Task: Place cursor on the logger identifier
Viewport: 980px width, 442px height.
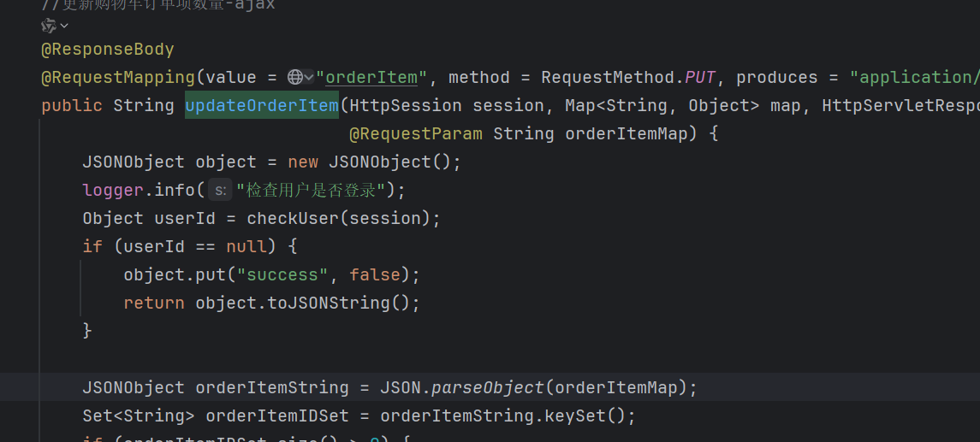Action: 113,190
